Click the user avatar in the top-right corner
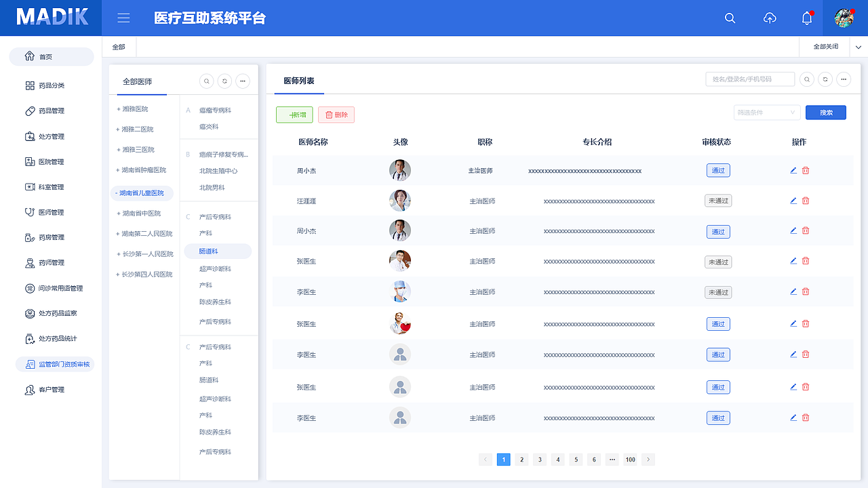Image resolution: width=868 pixels, height=488 pixels. tap(844, 18)
